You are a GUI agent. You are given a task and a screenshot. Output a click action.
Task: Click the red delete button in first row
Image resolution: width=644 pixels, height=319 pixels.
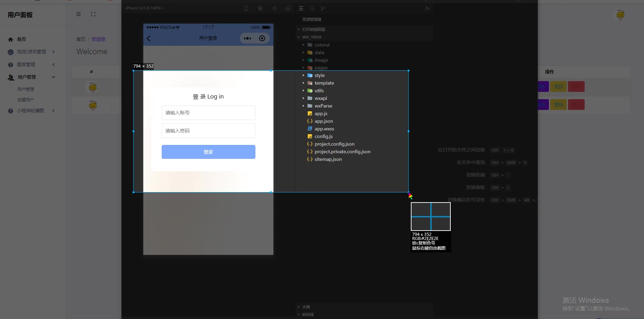click(576, 87)
